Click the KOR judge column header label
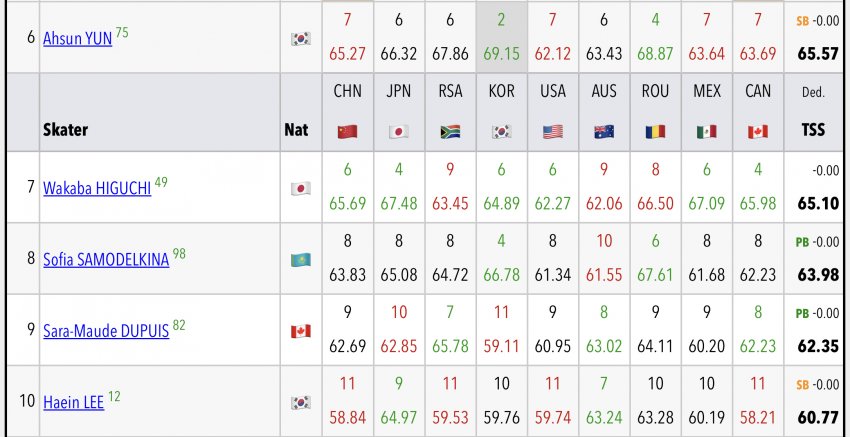Image resolution: width=850 pixels, height=437 pixels. pyautogui.click(x=501, y=92)
